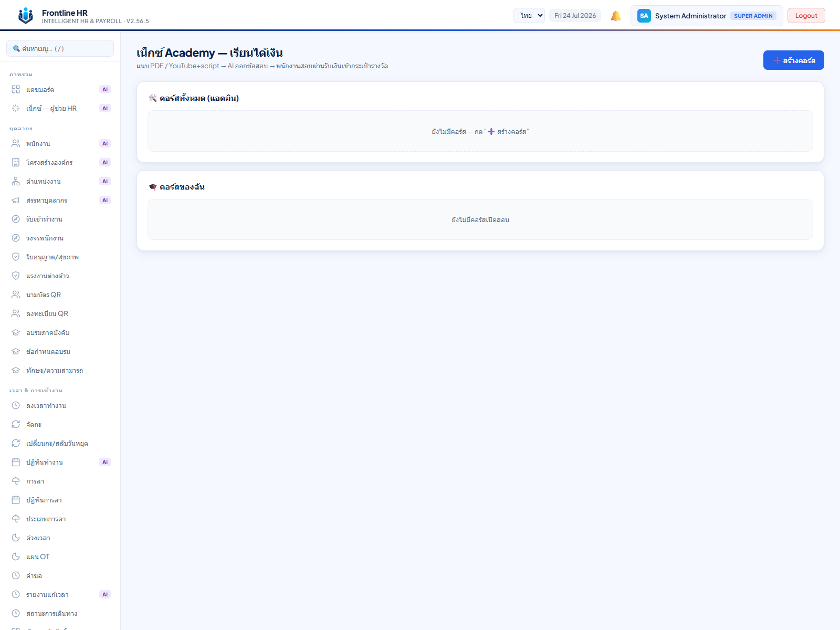
Task: Open notifications with the bell icon
Action: 616,16
